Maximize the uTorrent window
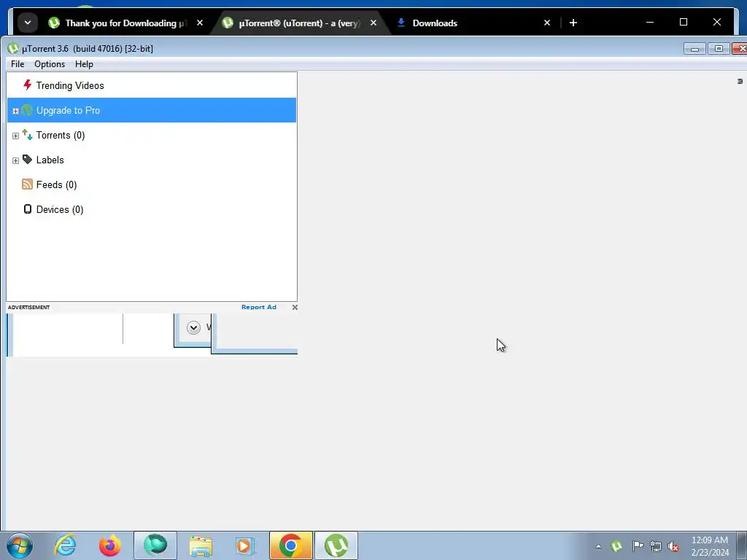 [x=719, y=49]
